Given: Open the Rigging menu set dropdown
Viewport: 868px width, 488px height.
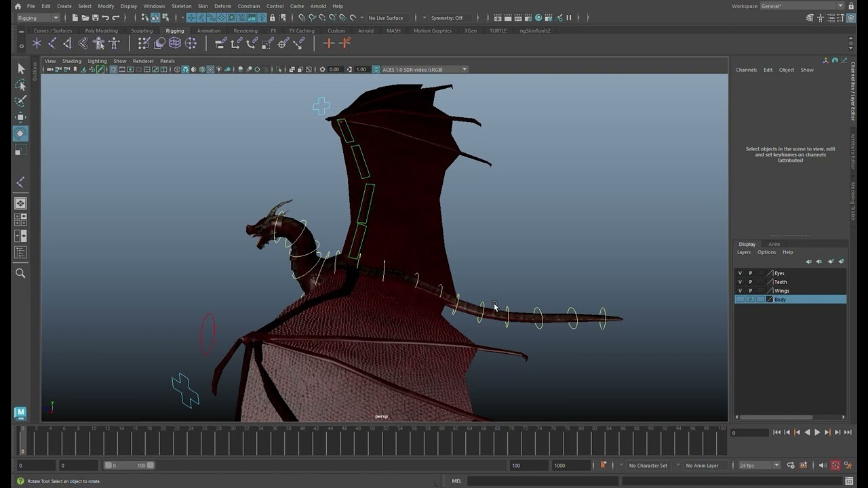Looking at the screenshot, I should point(37,18).
